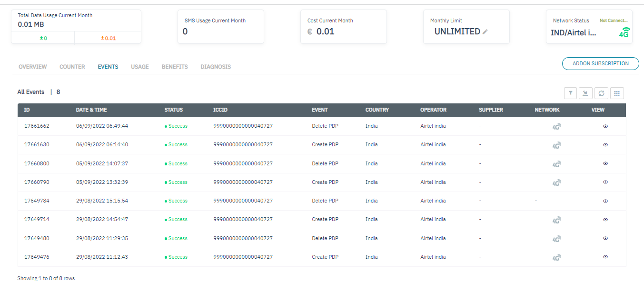View details of event 17649784
The image size is (644, 294).
pos(605,201)
